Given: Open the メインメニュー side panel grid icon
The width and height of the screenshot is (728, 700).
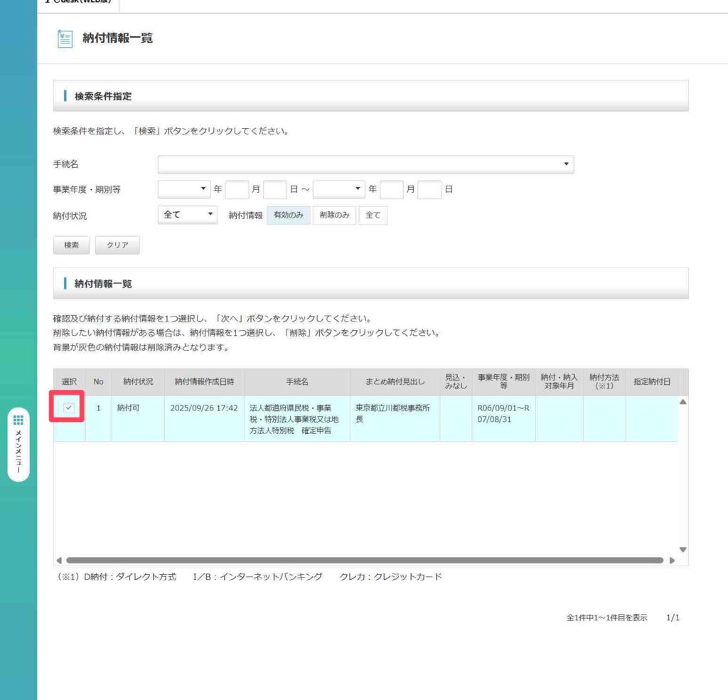Looking at the screenshot, I should (x=18, y=420).
